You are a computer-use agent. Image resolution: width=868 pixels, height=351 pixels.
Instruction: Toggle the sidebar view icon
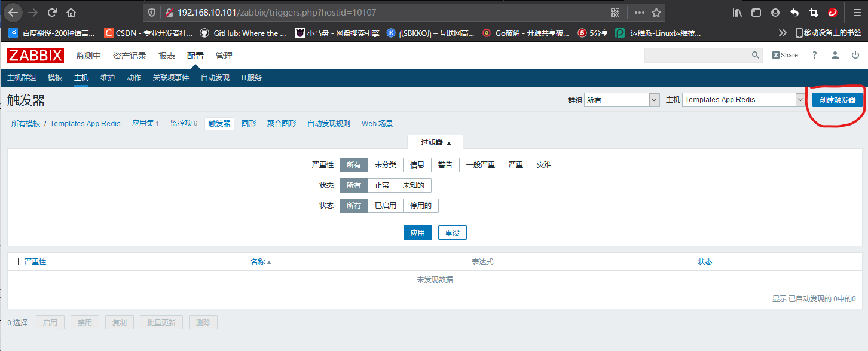[x=756, y=12]
